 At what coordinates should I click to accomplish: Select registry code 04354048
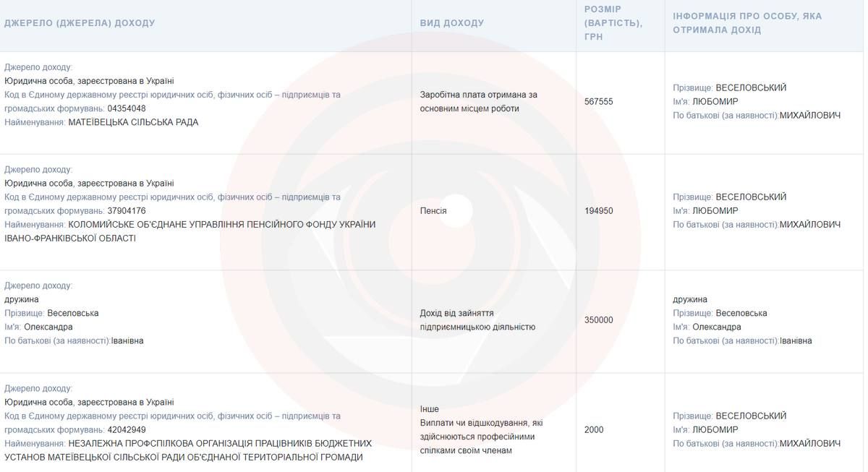pos(127,108)
